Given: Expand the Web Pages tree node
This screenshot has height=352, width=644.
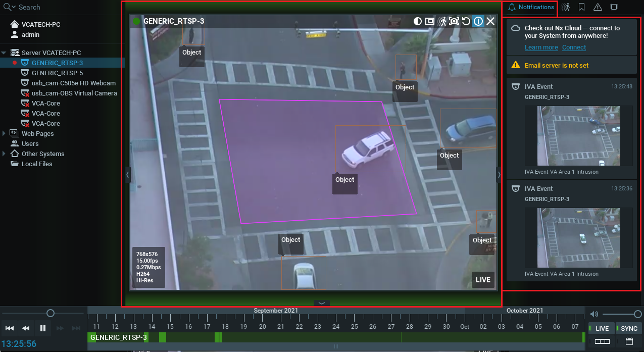Looking at the screenshot, I should 4,134.
